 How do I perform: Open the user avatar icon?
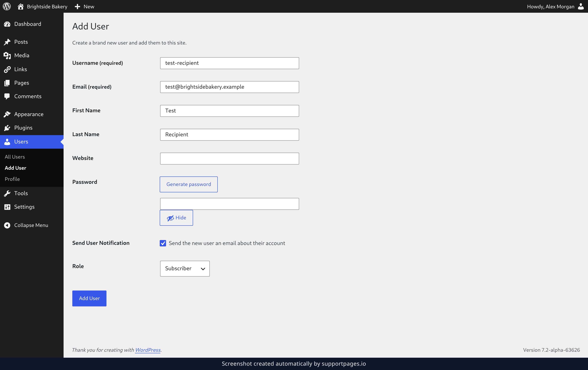point(581,6)
